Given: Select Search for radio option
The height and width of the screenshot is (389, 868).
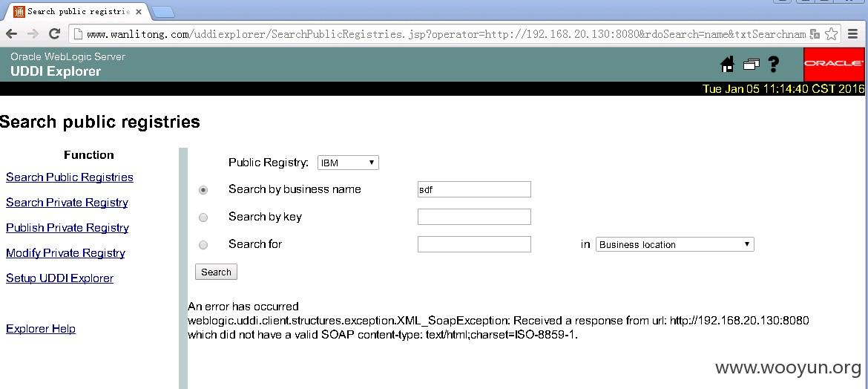Looking at the screenshot, I should pos(203,245).
